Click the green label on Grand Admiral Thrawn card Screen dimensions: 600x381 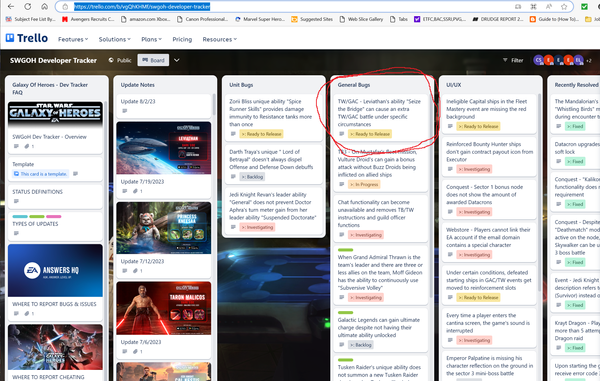[346, 250]
